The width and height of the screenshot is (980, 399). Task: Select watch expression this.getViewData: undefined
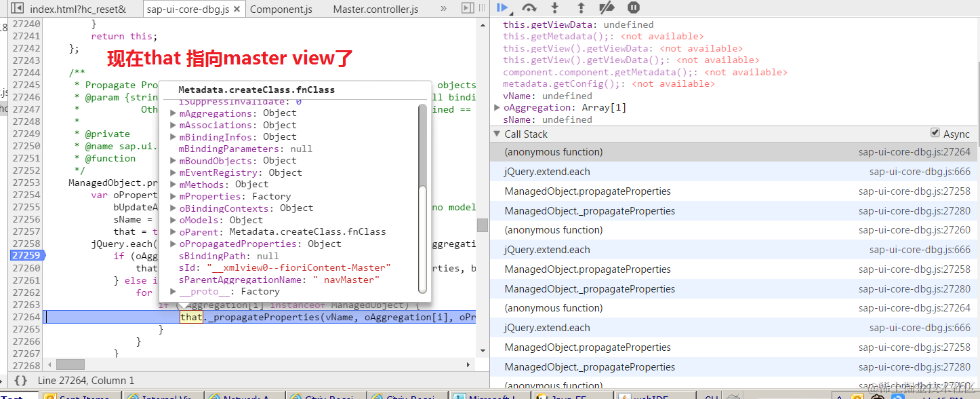[578, 24]
